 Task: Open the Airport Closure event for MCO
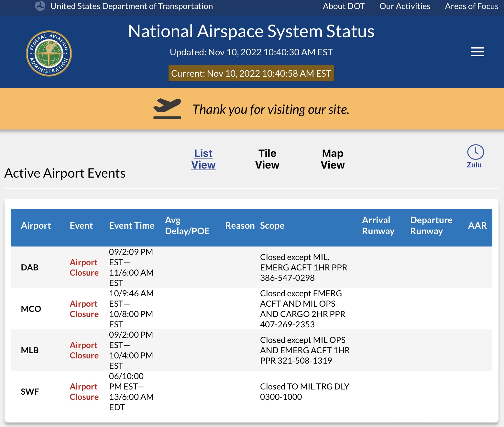click(x=84, y=309)
